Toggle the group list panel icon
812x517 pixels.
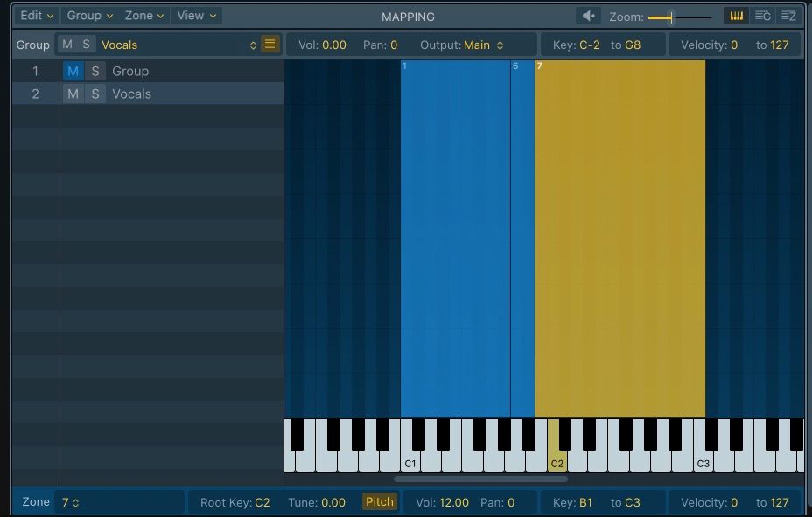270,45
